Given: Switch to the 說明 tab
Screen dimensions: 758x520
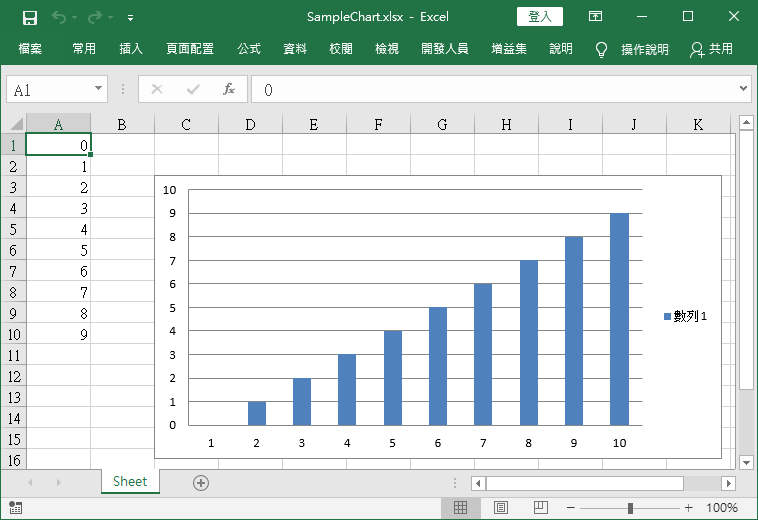Looking at the screenshot, I should tap(561, 49).
